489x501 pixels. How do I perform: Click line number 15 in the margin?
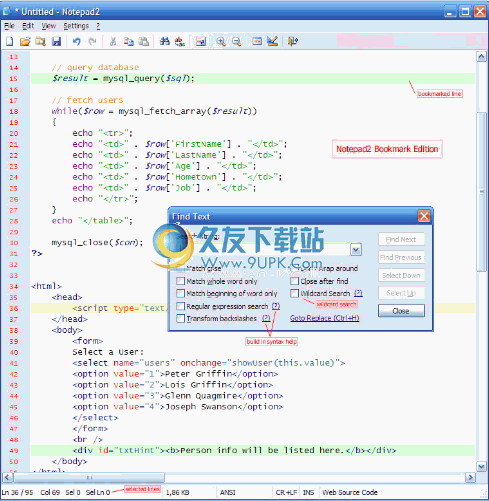pos(13,79)
